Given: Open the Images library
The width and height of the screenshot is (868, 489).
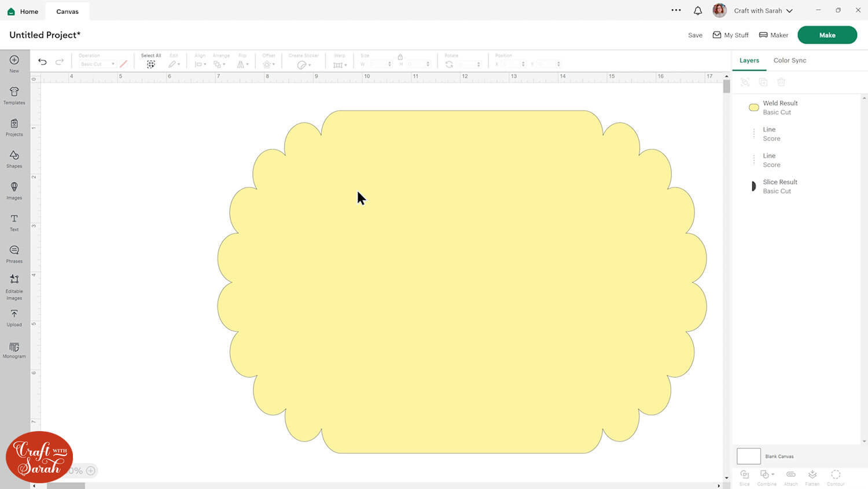Looking at the screenshot, I should point(14,190).
